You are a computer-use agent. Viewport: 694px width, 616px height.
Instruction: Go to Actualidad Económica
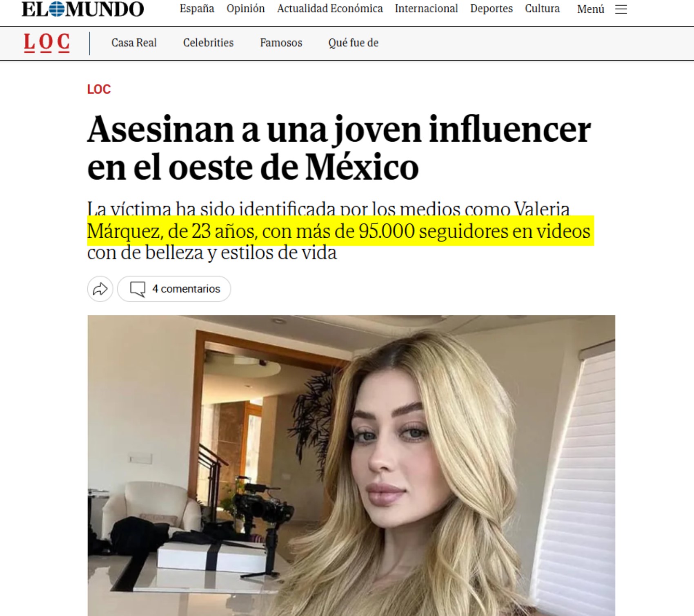330,9
